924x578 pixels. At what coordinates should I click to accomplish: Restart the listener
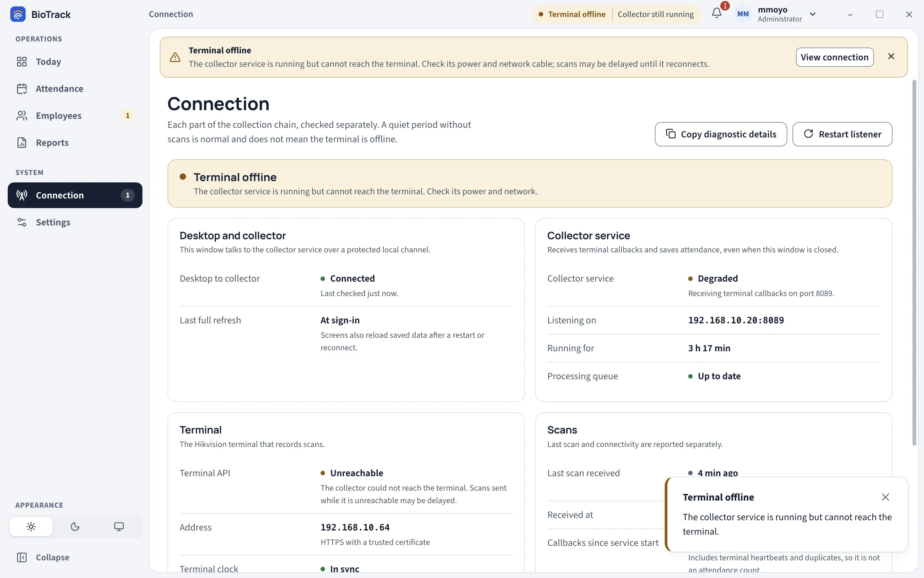pos(842,134)
